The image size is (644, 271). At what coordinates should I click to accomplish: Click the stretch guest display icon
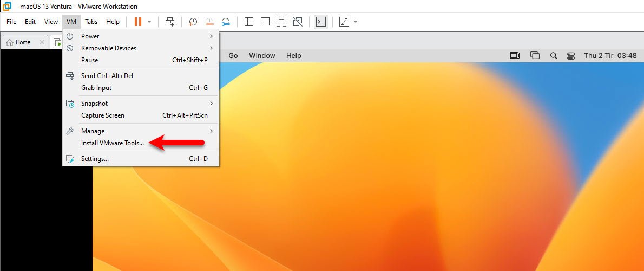tap(344, 22)
